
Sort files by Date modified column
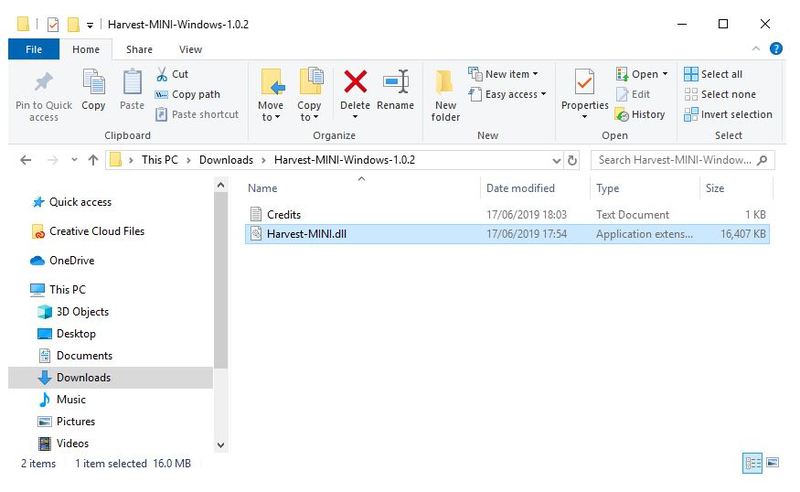[x=520, y=188]
